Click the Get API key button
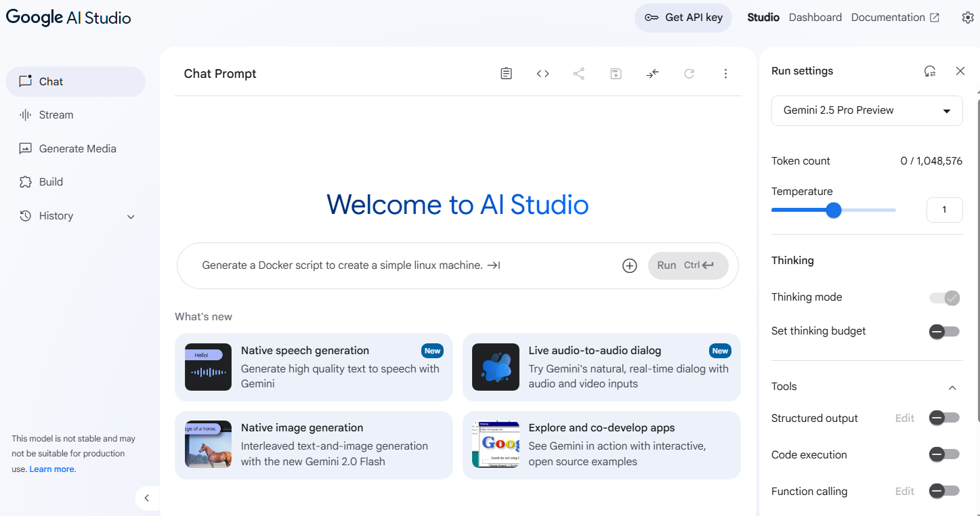The image size is (980, 516). click(683, 18)
